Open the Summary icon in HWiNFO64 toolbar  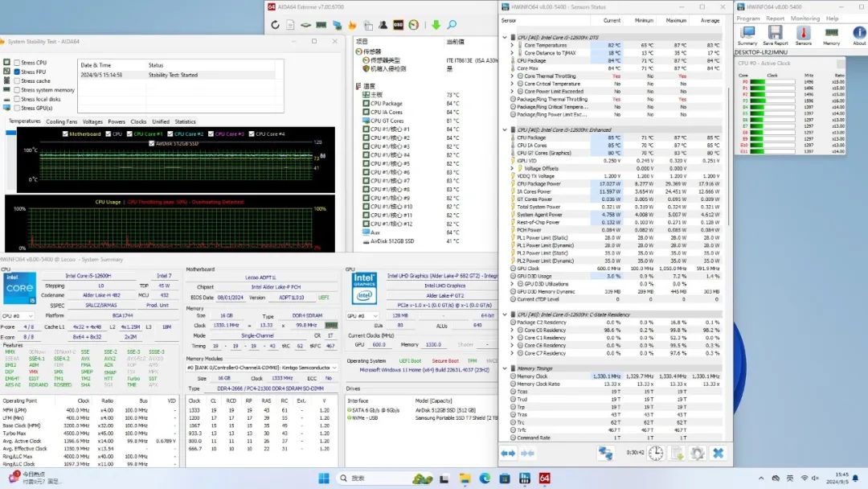[747, 34]
